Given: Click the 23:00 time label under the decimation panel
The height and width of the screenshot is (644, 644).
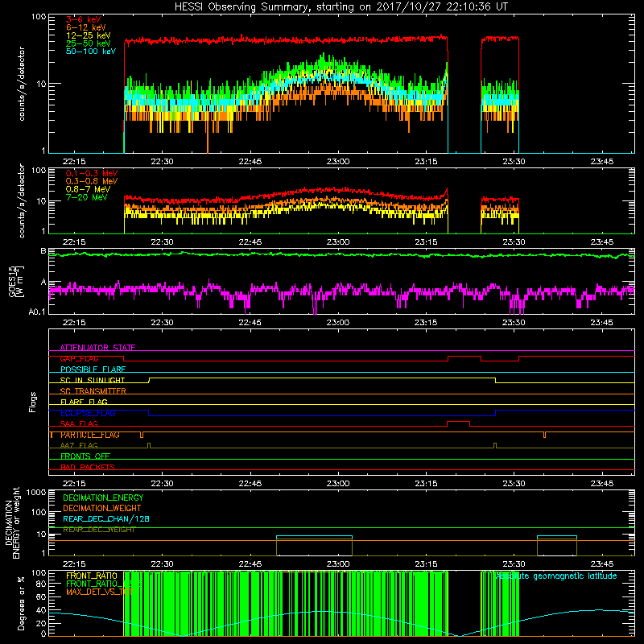Looking at the screenshot, I should click(x=338, y=564).
